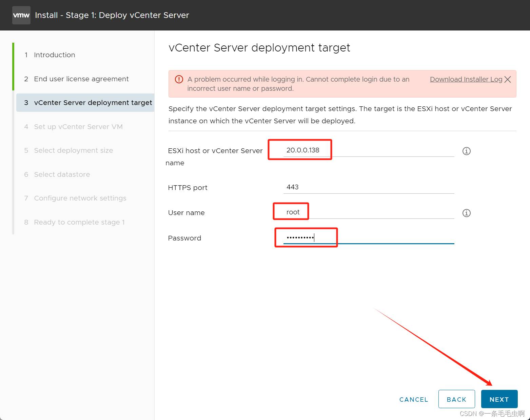Click the red error warning icon
The height and width of the screenshot is (420, 530).
[179, 80]
